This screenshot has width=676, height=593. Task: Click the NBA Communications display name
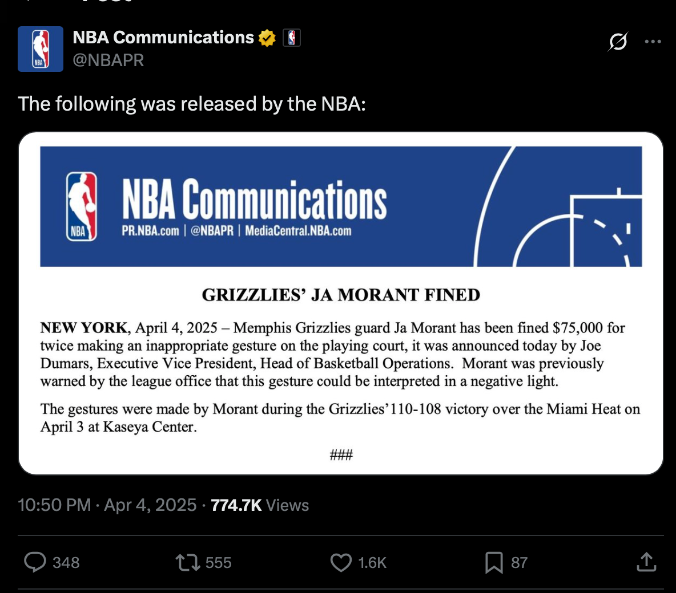coord(163,38)
